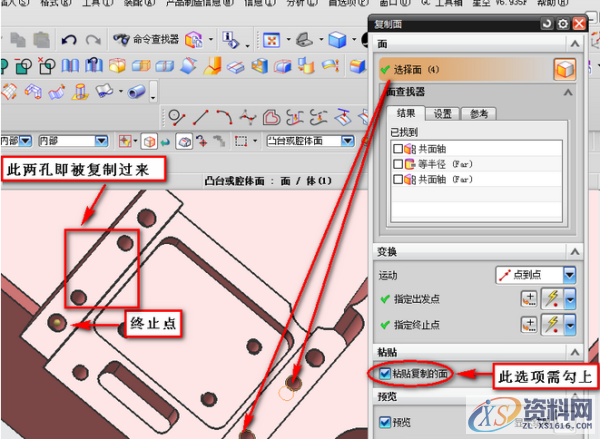Open the 凸台或腔体面 face rule dropdown
The height and width of the screenshot is (439, 600).
[x=348, y=141]
